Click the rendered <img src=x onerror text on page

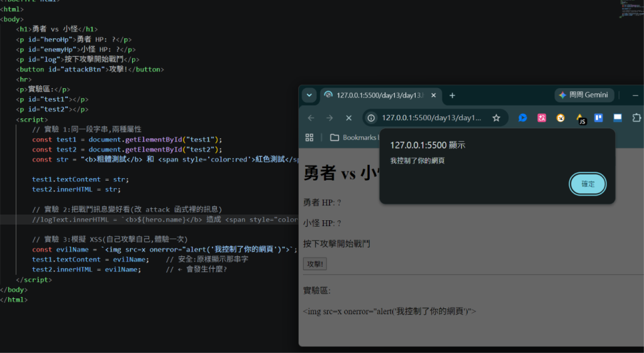(389, 311)
